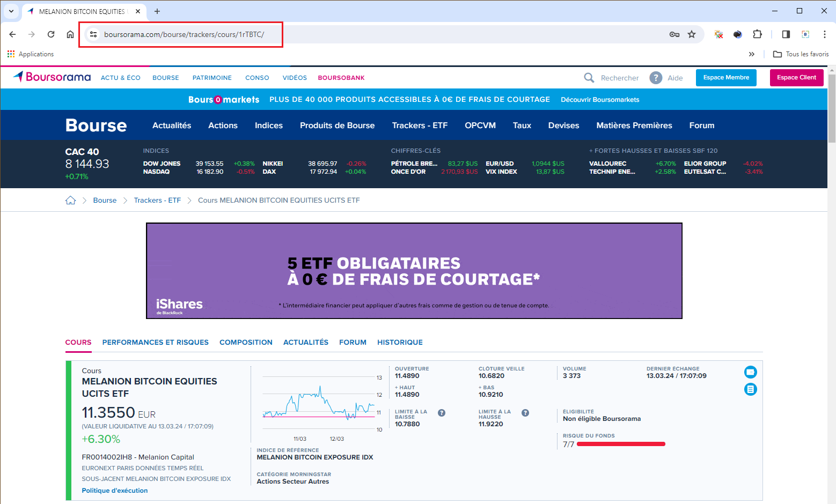
Task: Open the Chrome three-dot menu
Action: 824,34
